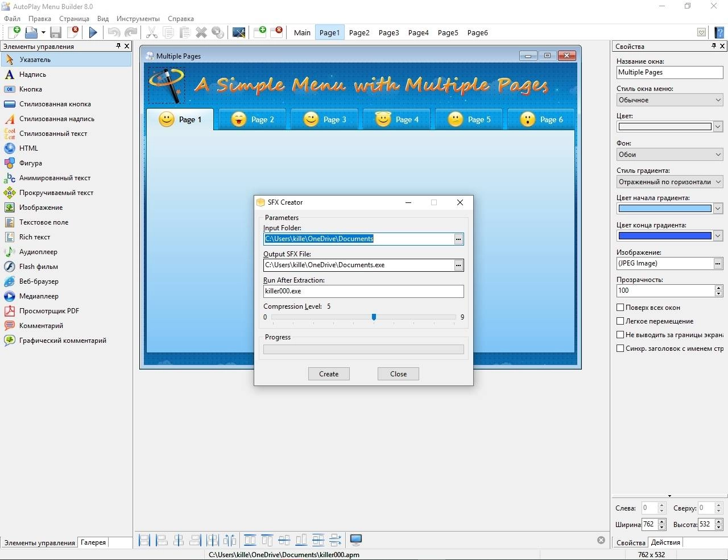Click the white Цвет color swatch
This screenshot has height=560, width=728.
665,127
